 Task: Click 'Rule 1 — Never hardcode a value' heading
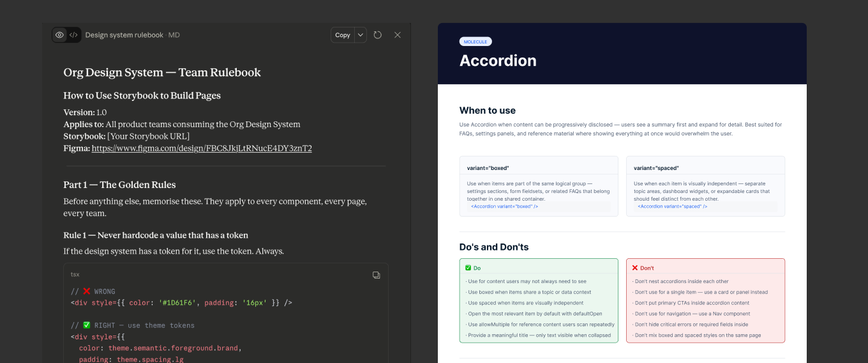(156, 235)
